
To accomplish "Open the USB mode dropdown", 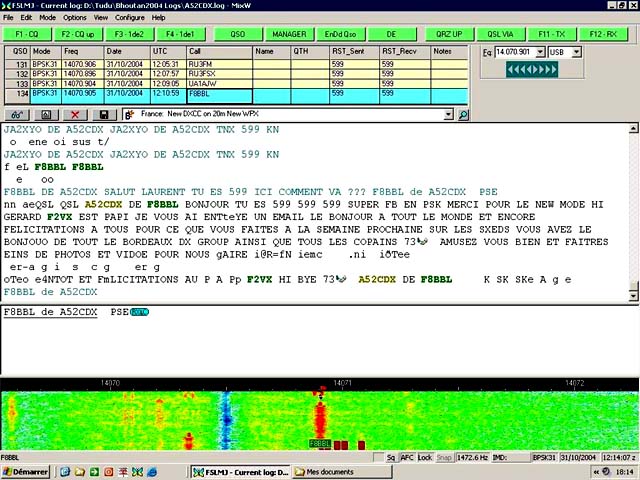I will 575,52.
